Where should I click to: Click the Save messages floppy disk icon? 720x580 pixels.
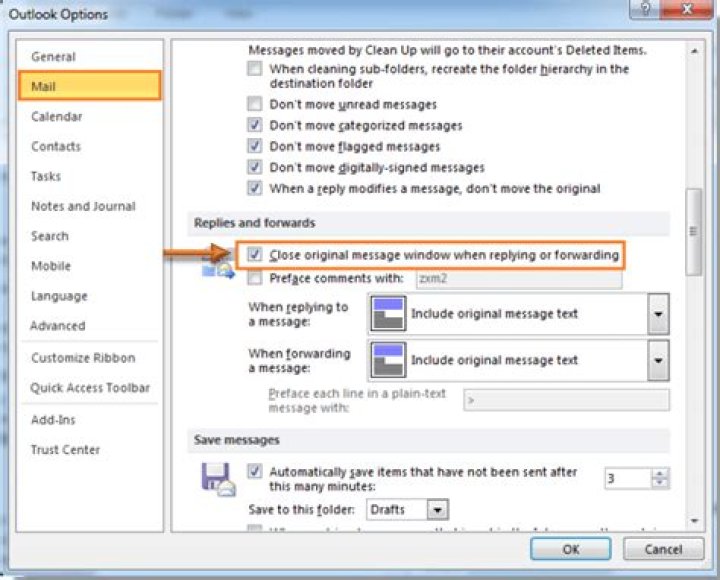218,479
